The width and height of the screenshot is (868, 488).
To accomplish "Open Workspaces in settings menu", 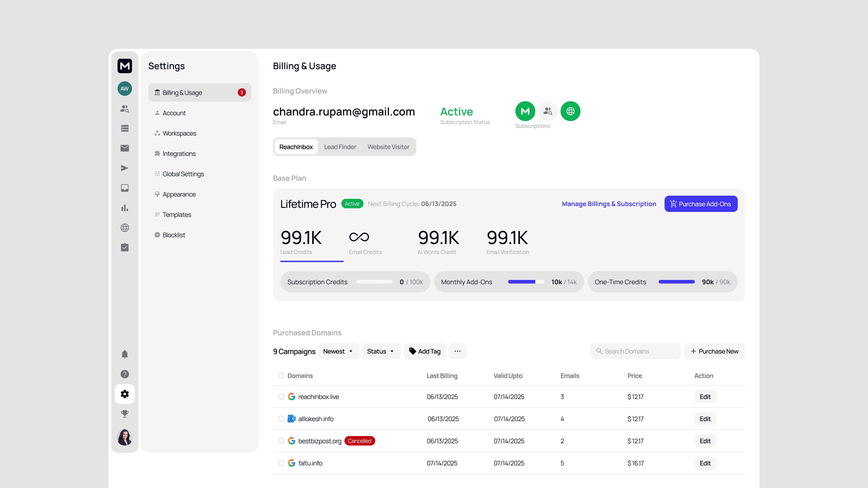I will click(x=179, y=133).
